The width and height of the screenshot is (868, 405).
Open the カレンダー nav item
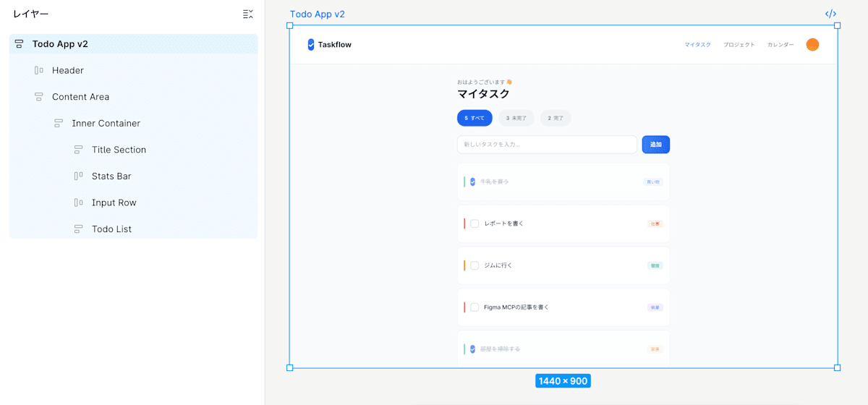[x=780, y=45]
